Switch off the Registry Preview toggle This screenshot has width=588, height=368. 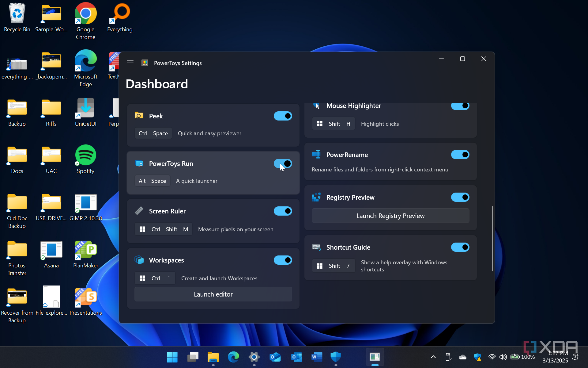point(460,197)
